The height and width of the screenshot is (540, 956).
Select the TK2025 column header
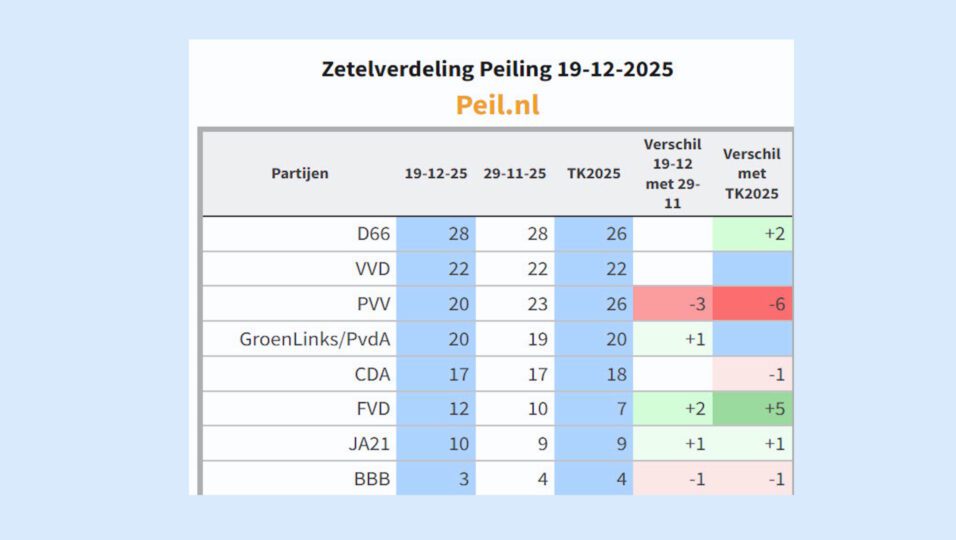pos(593,173)
